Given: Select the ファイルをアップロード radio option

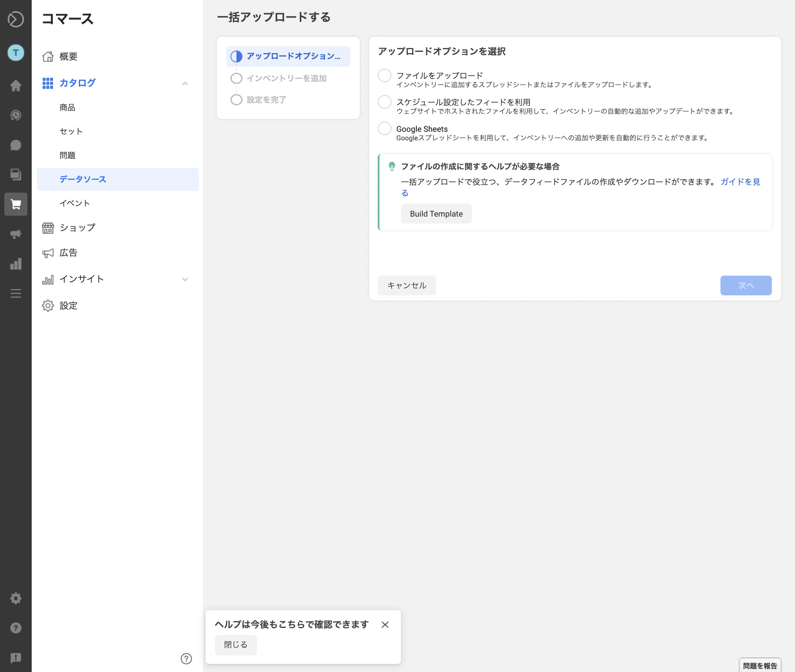Looking at the screenshot, I should (x=385, y=76).
